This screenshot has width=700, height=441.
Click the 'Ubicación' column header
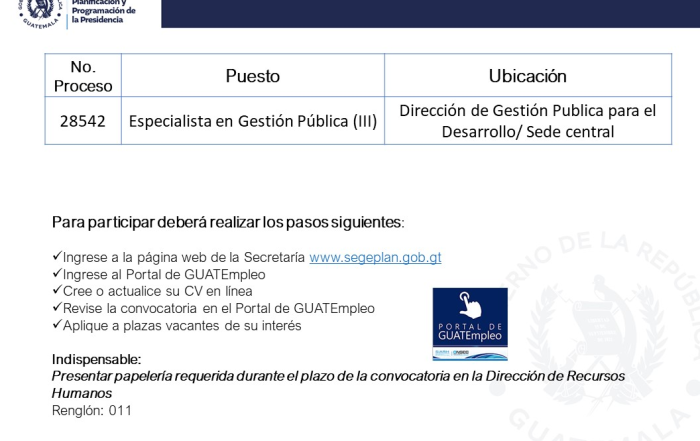click(x=528, y=75)
